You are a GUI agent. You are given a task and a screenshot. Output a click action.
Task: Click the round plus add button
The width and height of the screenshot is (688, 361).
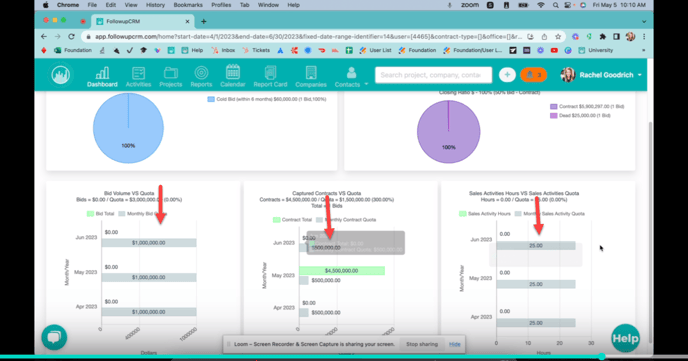click(x=507, y=75)
